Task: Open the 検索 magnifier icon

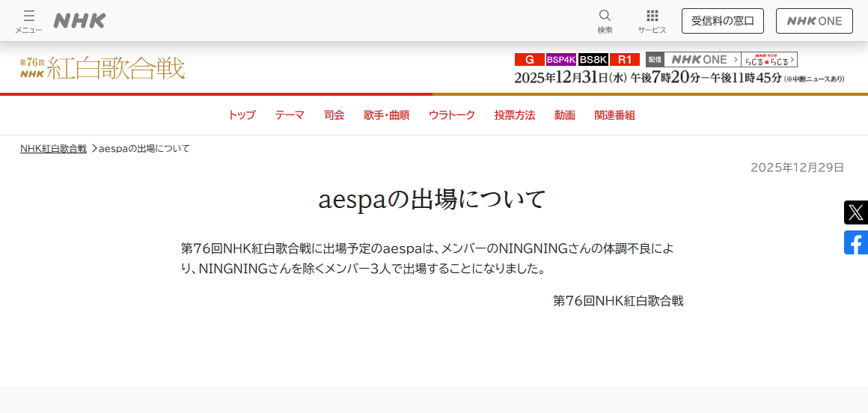Action: (605, 22)
